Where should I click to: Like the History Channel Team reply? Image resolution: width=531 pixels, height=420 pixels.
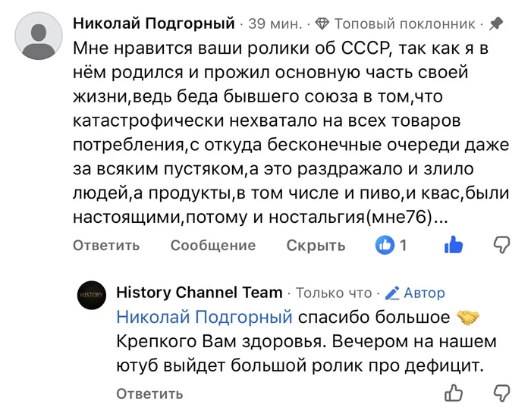(454, 393)
